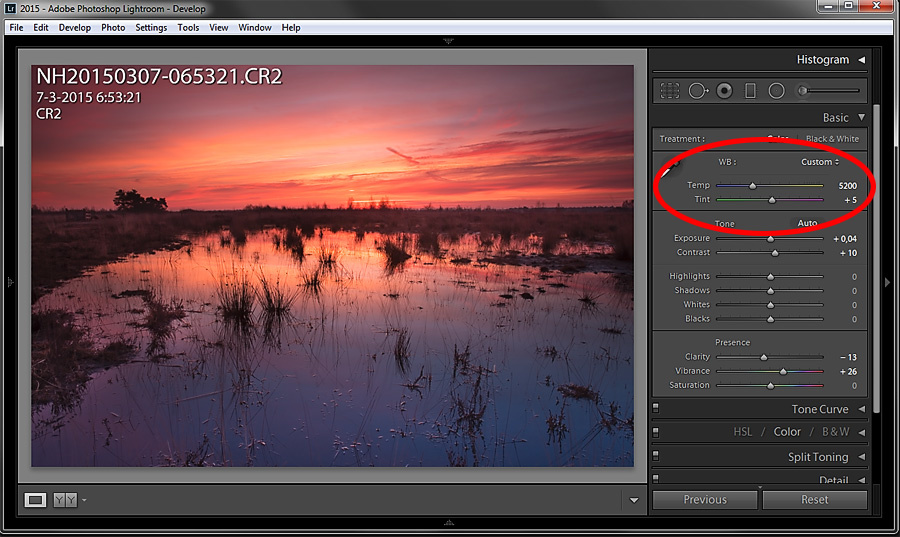Click the Saturation slider handle

770,386
